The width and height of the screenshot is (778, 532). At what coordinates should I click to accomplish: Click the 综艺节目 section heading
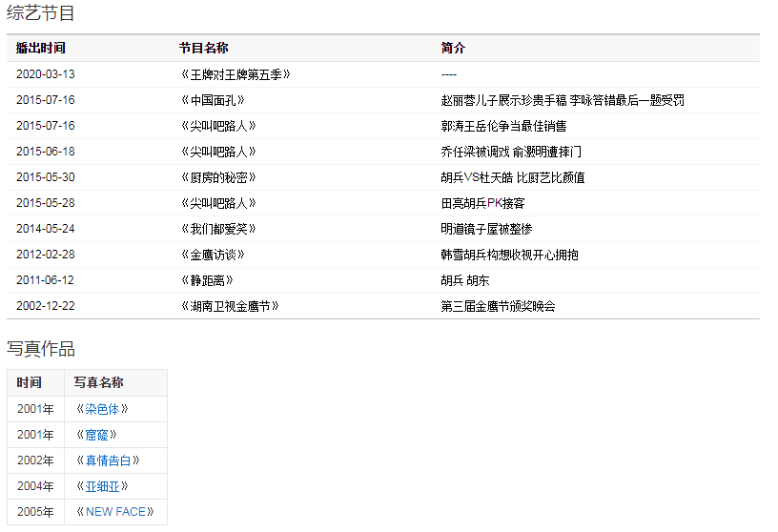click(x=41, y=13)
